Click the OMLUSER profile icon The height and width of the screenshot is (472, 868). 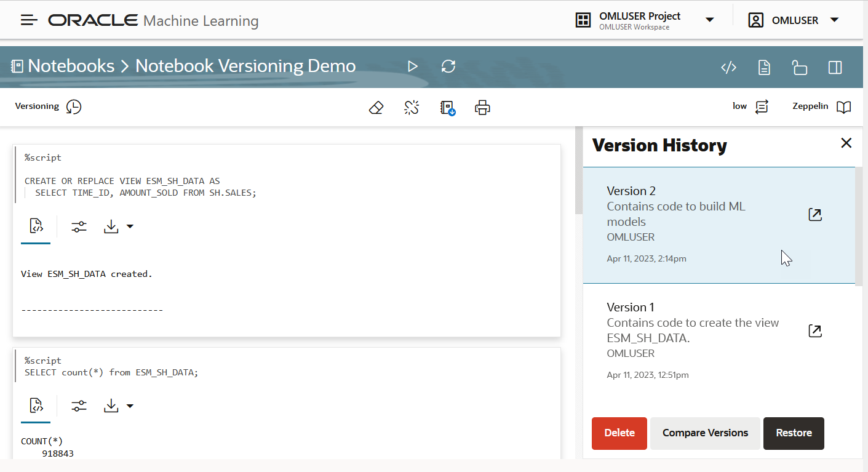[755, 20]
